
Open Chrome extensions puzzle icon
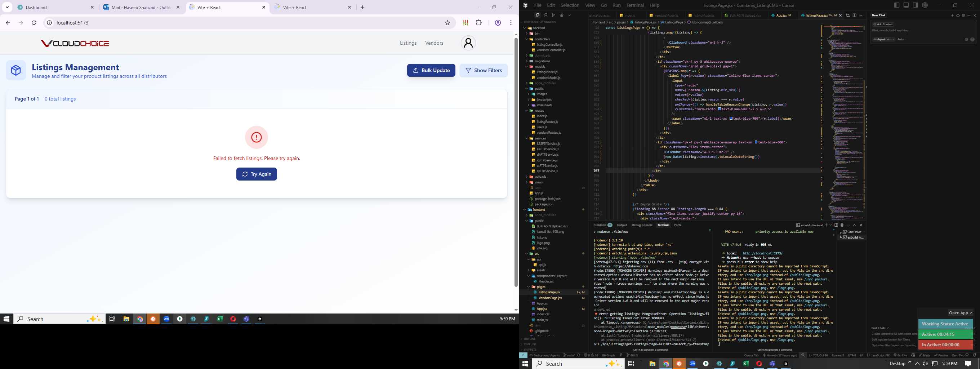478,23
